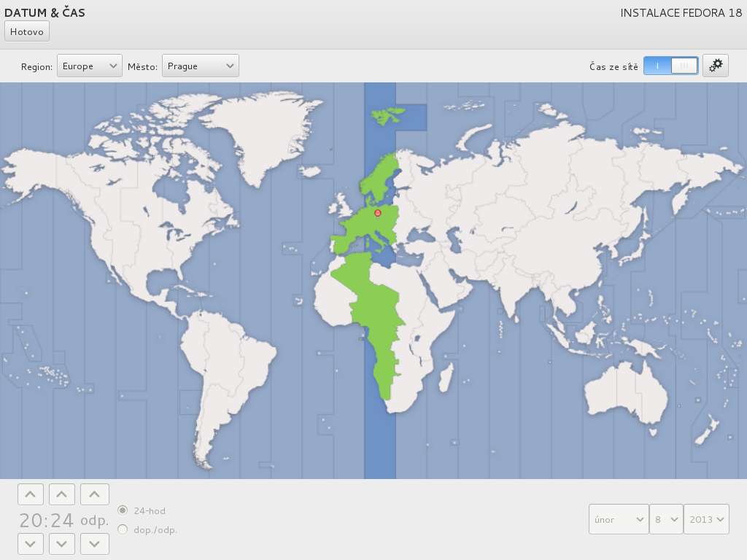Click up arrow above the odp. indicator
This screenshot has width=747, height=560.
pyautogui.click(x=94, y=494)
